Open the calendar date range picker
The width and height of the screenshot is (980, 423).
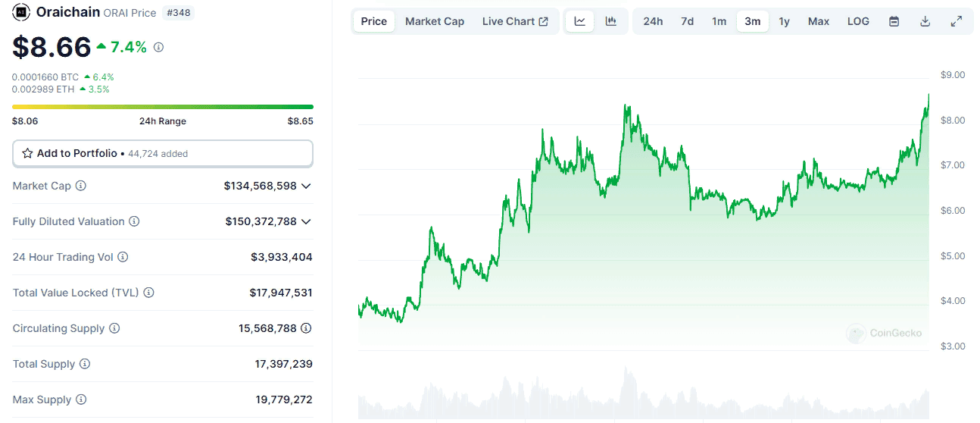point(894,21)
